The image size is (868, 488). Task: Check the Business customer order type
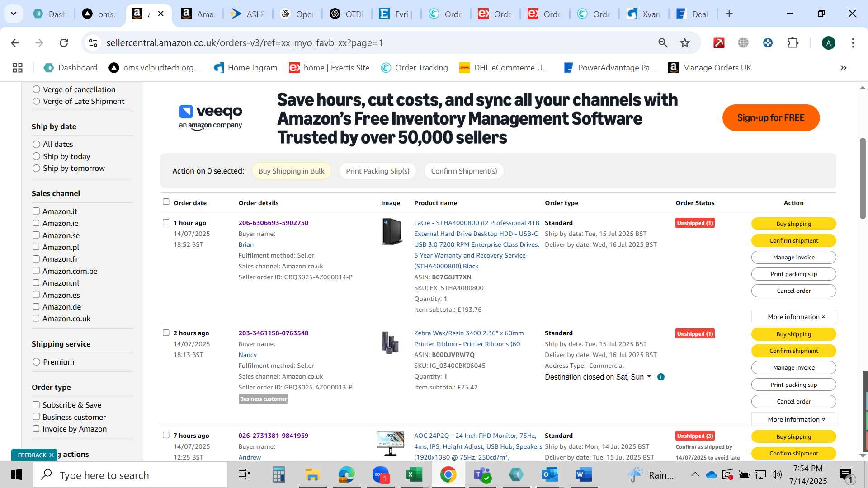coord(36,417)
